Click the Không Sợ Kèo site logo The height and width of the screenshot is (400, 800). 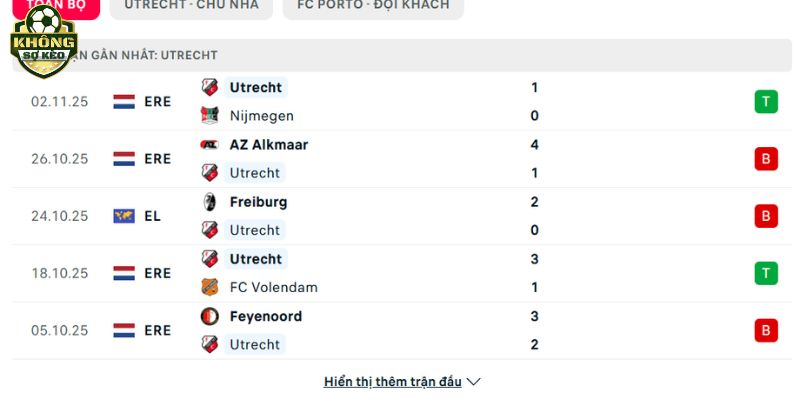[43, 42]
